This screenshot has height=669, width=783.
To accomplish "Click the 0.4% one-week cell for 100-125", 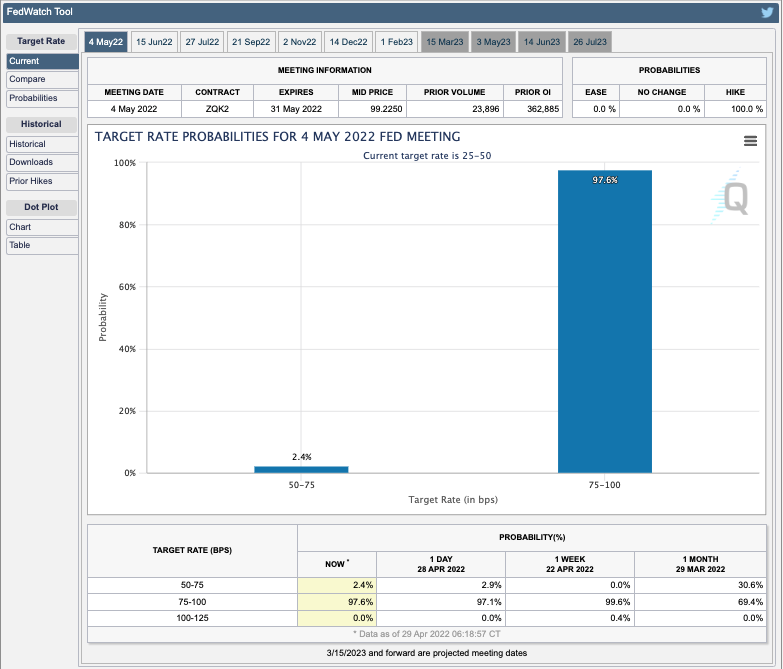I will [x=570, y=618].
